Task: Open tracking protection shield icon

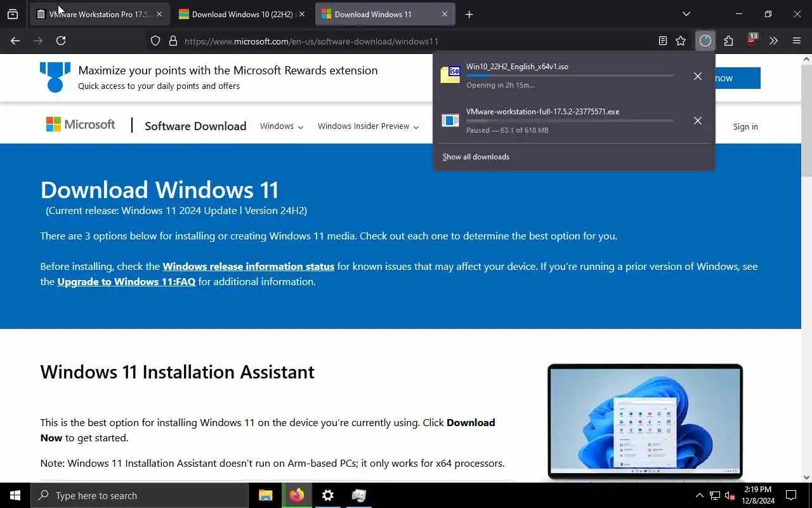Action: (x=155, y=41)
